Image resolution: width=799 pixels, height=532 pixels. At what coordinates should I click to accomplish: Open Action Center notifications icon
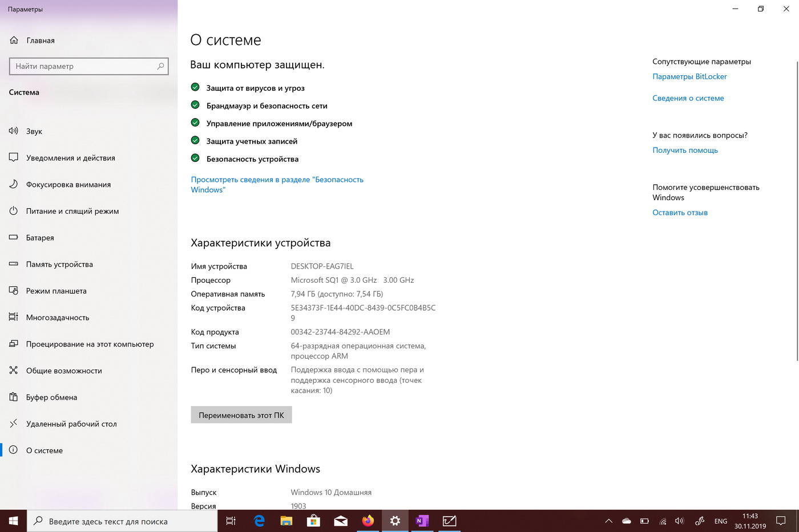click(781, 521)
